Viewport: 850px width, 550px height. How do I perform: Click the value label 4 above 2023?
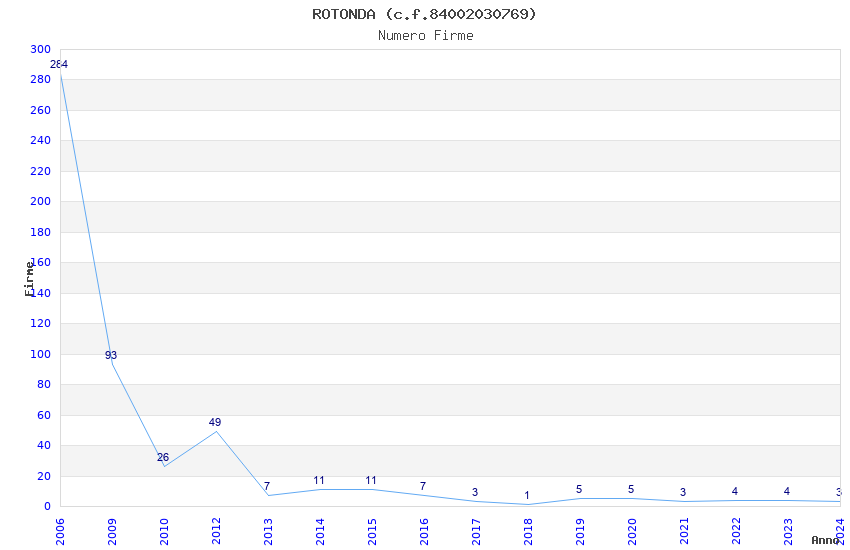point(787,491)
